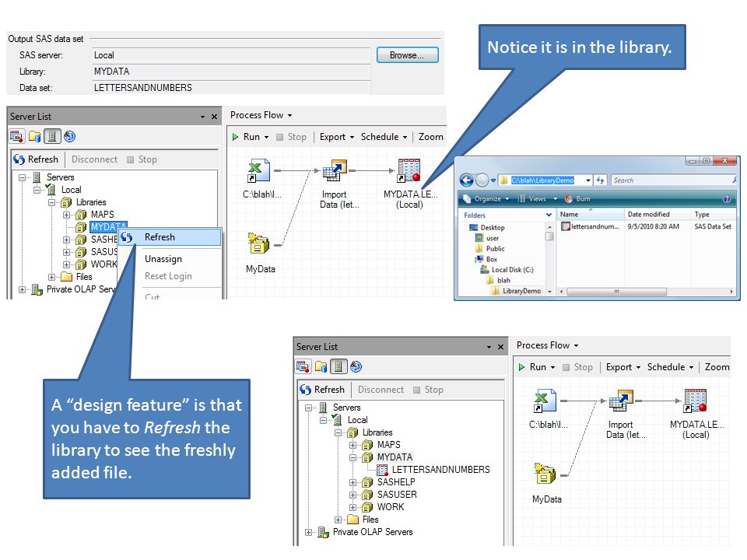This screenshot has width=747, height=560.
Task: Click the Browse... button for output data set
Action: pos(407,54)
